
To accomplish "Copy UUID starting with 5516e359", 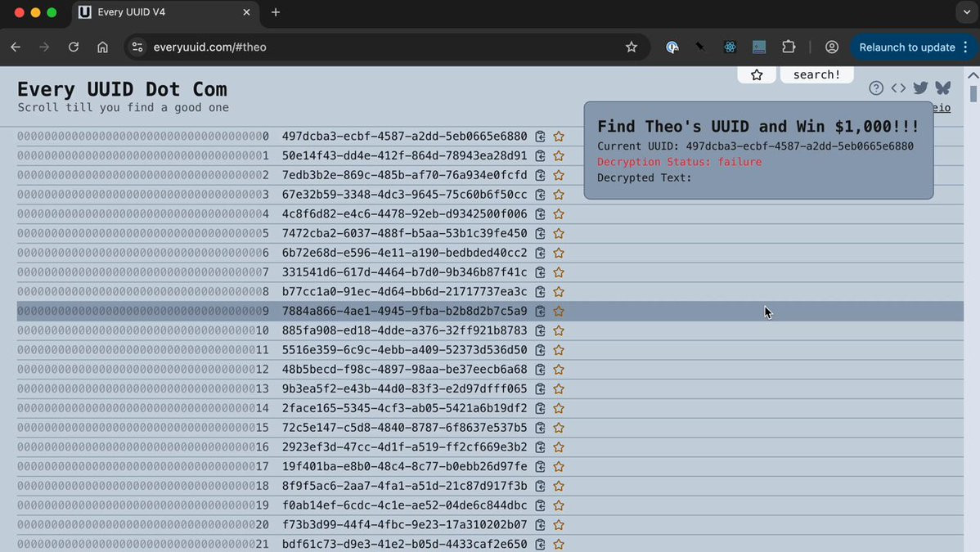I will pyautogui.click(x=540, y=350).
